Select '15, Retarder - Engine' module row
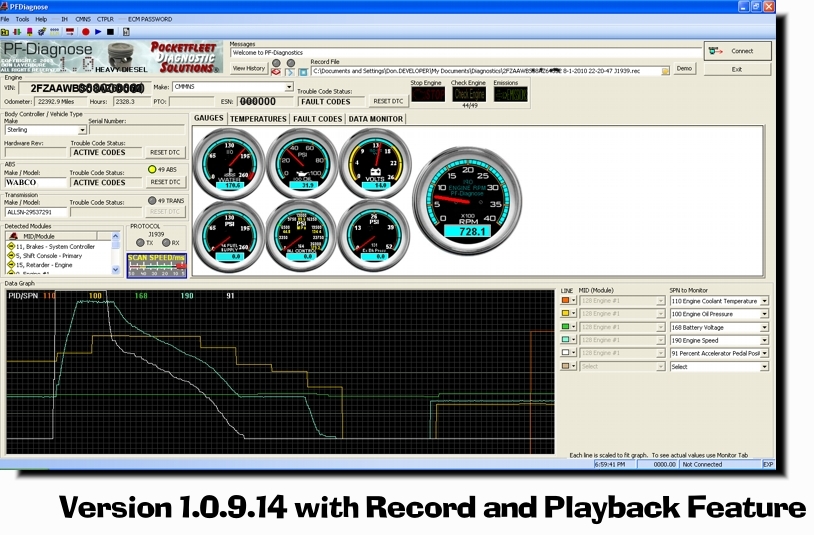 coord(44,265)
